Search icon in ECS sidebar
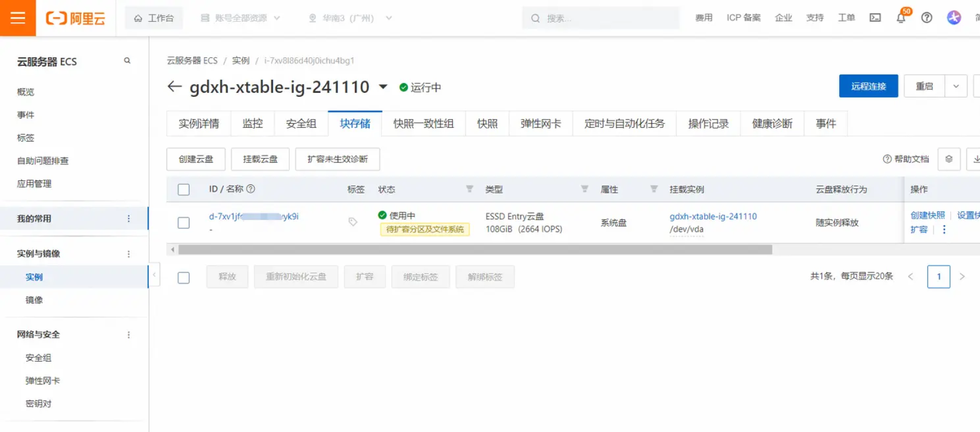The width and height of the screenshot is (980, 432). (x=127, y=61)
